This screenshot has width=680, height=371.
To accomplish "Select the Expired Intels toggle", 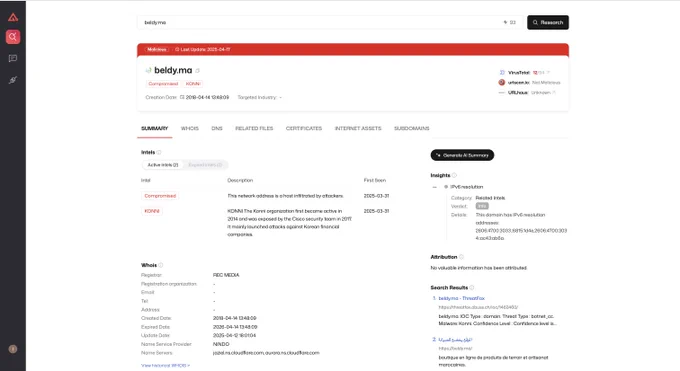I will (205, 165).
